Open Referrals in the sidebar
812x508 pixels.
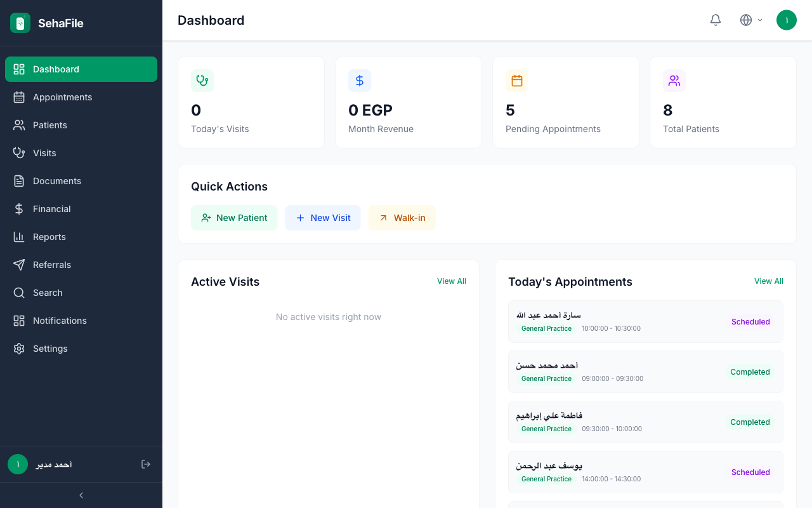(x=81, y=265)
